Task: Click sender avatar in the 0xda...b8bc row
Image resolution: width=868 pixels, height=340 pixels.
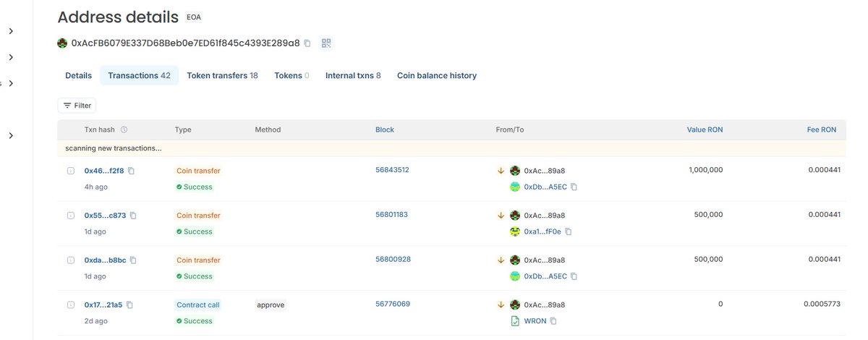Action: [x=515, y=260]
